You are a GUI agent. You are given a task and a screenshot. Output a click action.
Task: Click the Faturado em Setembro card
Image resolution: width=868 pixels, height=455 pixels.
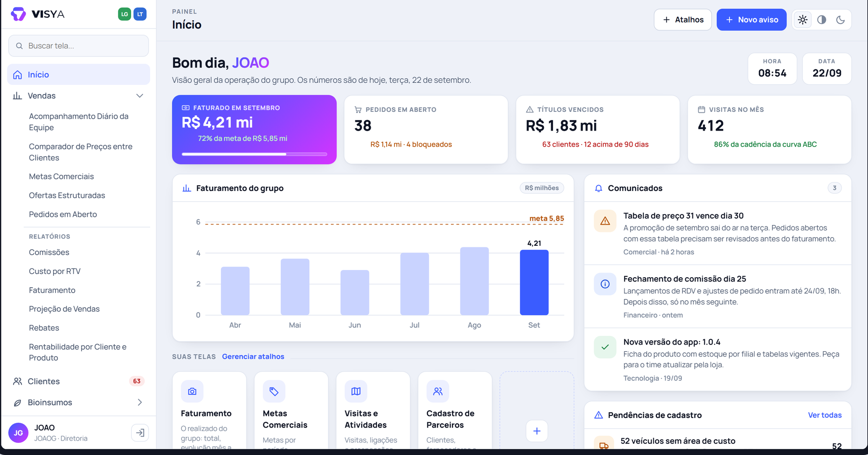tap(254, 130)
